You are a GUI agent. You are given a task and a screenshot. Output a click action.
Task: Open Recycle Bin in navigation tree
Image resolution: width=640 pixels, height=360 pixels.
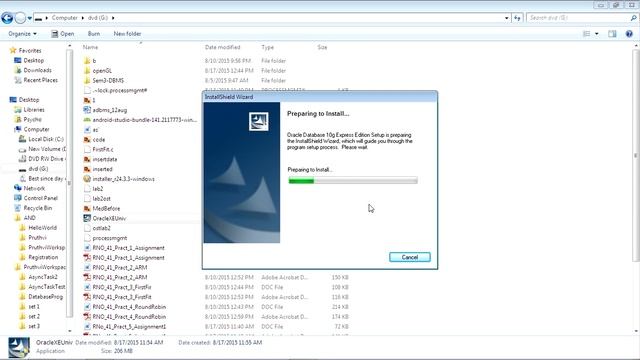click(x=38, y=208)
